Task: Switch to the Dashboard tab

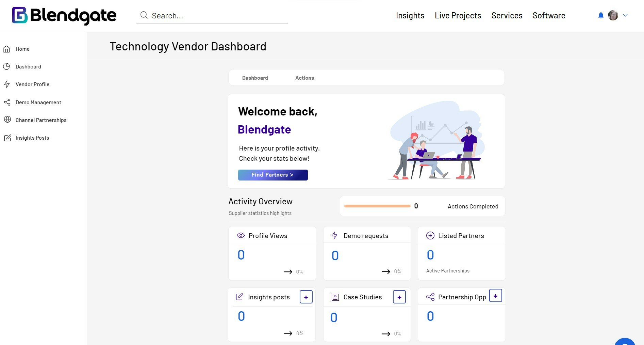Action: [x=255, y=78]
